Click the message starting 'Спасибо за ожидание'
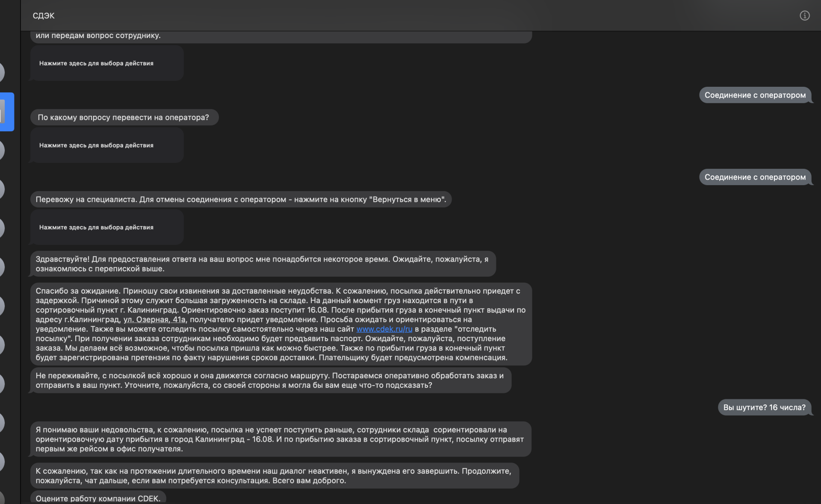Image resolution: width=821 pixels, height=504 pixels. [281, 324]
